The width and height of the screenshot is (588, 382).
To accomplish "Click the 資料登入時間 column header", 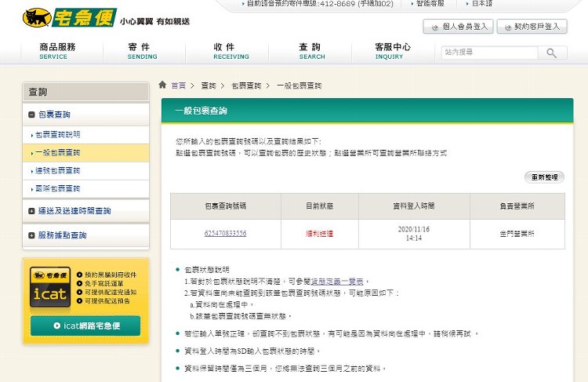I will (414, 206).
